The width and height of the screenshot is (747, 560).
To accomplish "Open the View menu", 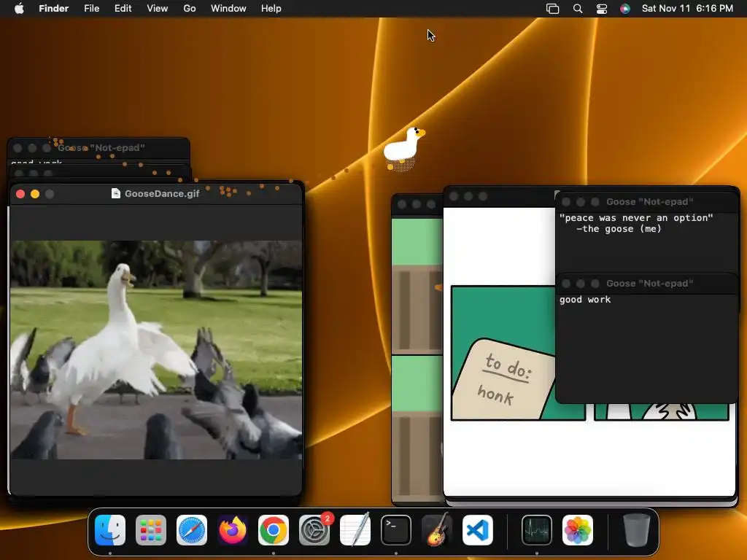I will pyautogui.click(x=158, y=8).
